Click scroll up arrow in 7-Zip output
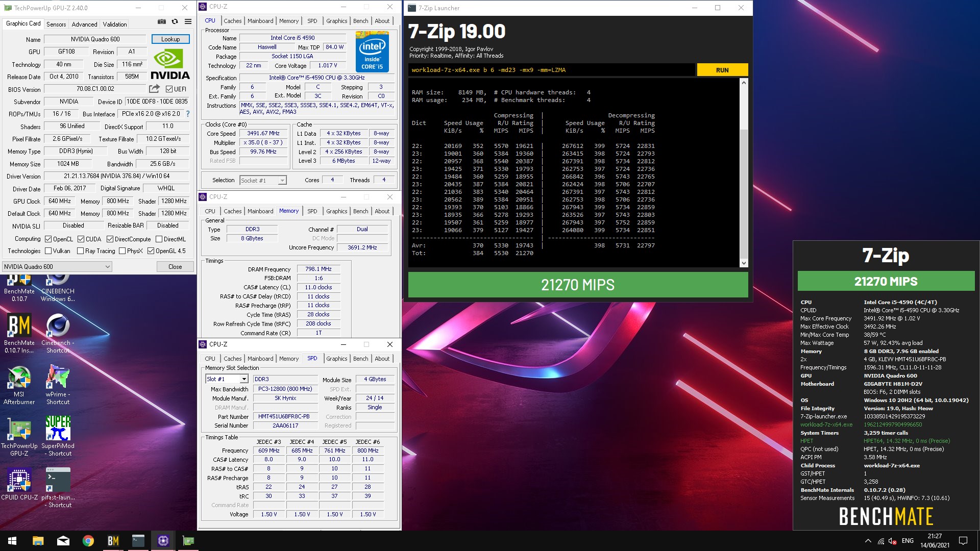Image resolution: width=980 pixels, height=551 pixels. pos(744,83)
